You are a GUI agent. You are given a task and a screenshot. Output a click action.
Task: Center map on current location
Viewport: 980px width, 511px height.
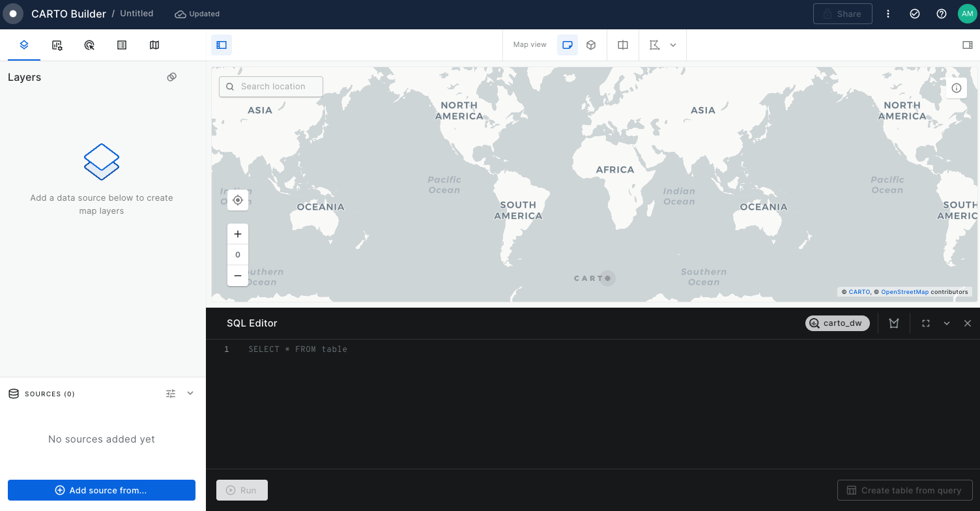coord(238,200)
